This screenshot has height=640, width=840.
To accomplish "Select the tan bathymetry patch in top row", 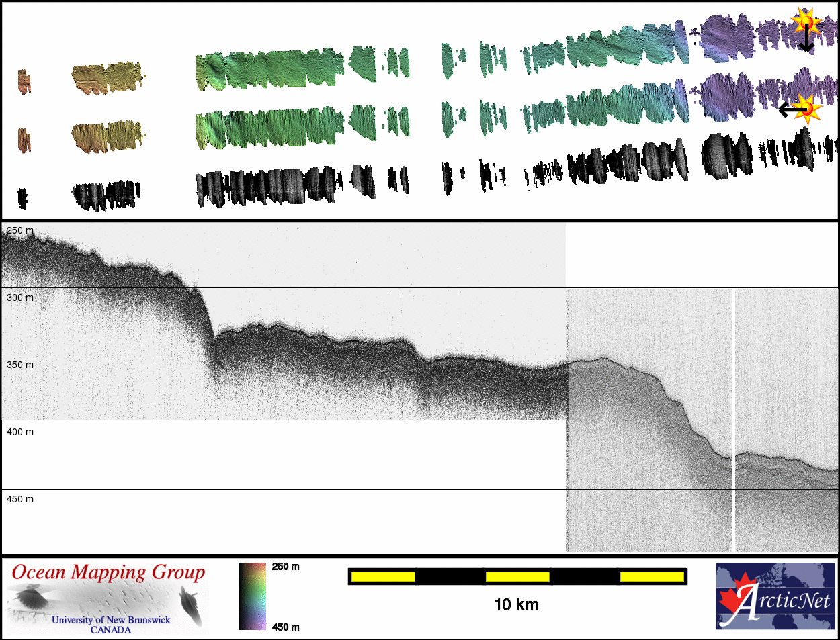I will [x=106, y=78].
